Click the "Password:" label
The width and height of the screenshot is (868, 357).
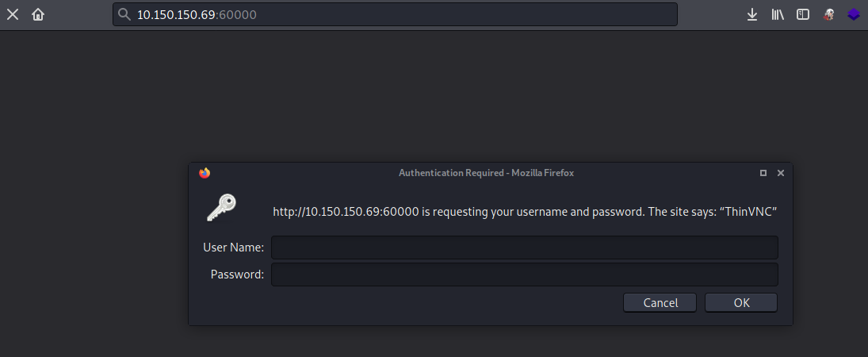click(237, 274)
